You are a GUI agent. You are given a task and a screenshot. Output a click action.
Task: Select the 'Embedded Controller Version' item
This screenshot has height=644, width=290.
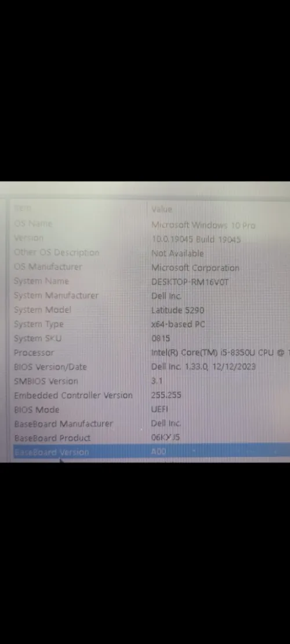tap(73, 395)
